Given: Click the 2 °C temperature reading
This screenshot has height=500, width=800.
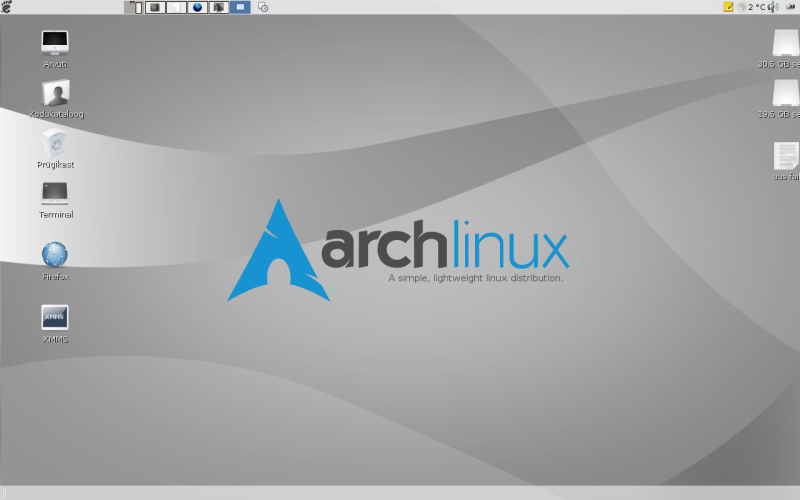Looking at the screenshot, I should click(757, 7).
